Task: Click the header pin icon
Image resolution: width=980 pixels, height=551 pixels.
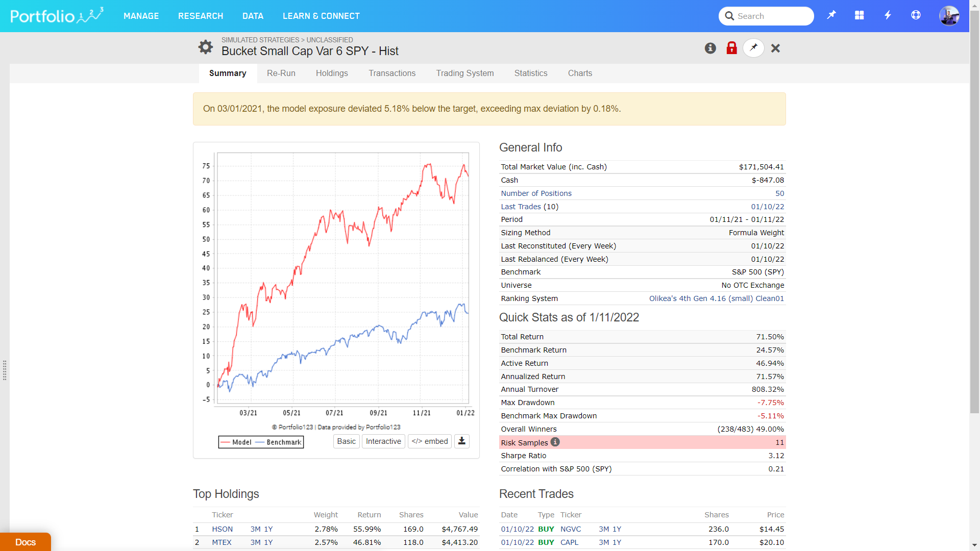Action: 831,15
